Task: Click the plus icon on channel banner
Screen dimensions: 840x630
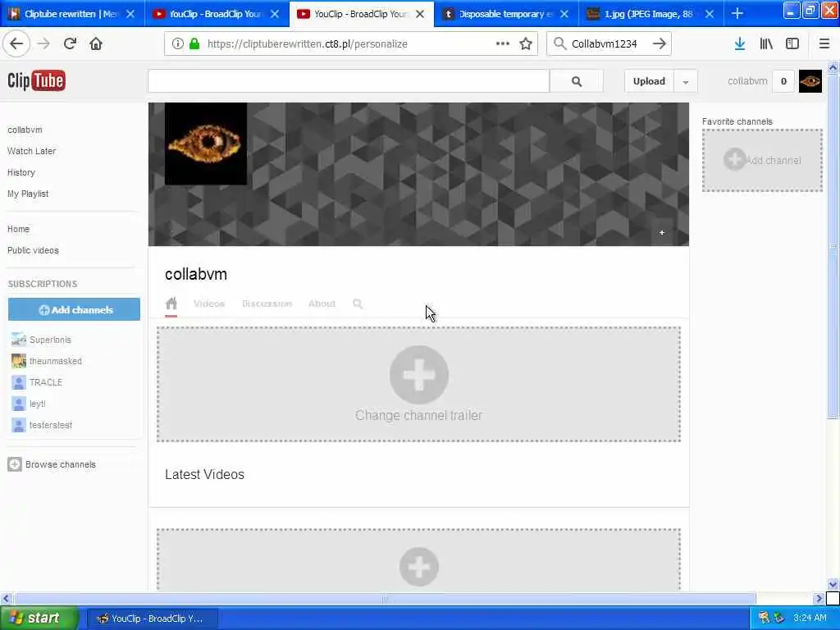Action: pos(662,232)
